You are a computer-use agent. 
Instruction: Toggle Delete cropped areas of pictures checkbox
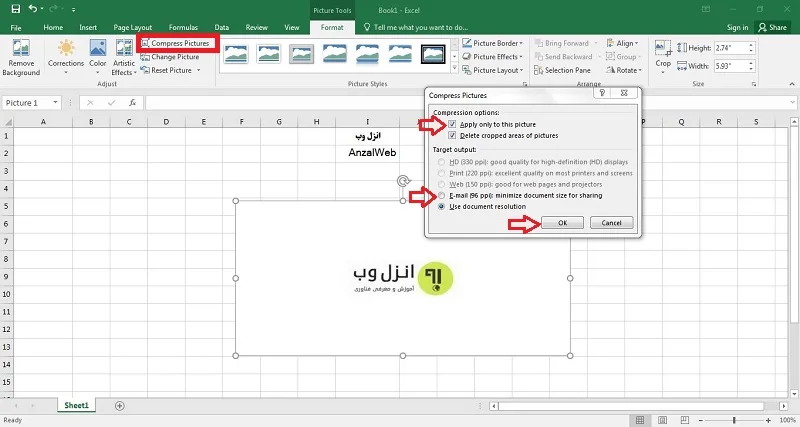(452, 135)
